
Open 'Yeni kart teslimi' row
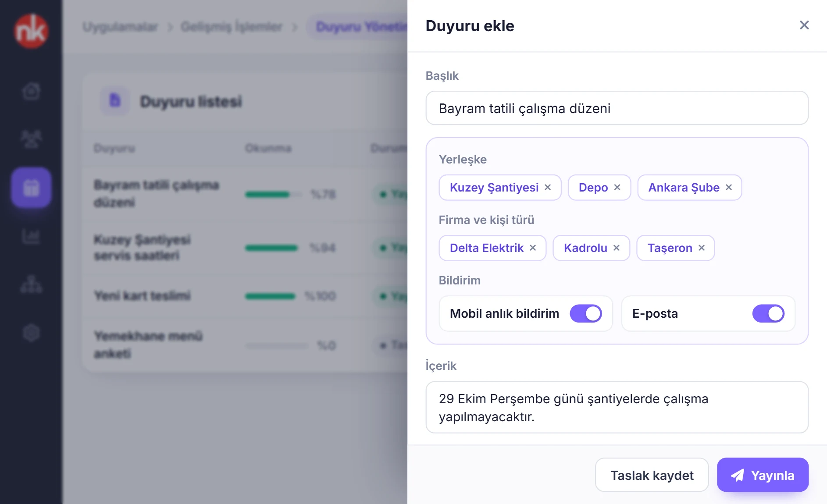click(245, 296)
